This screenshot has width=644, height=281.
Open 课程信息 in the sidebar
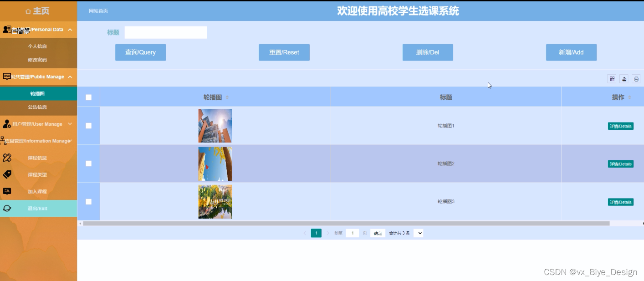tap(37, 158)
